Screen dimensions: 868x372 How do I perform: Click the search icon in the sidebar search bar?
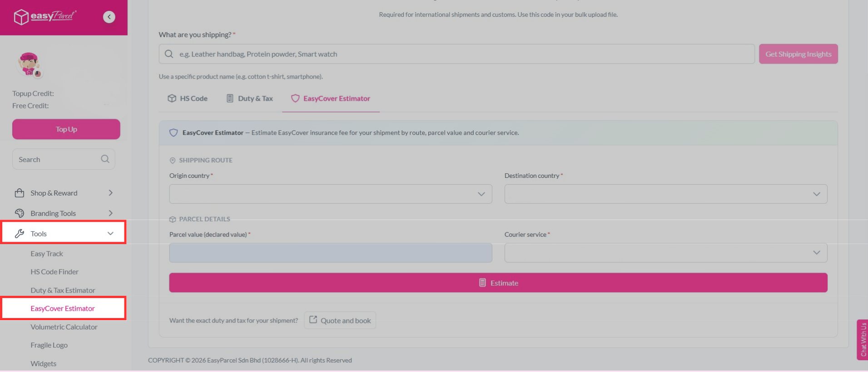(105, 159)
